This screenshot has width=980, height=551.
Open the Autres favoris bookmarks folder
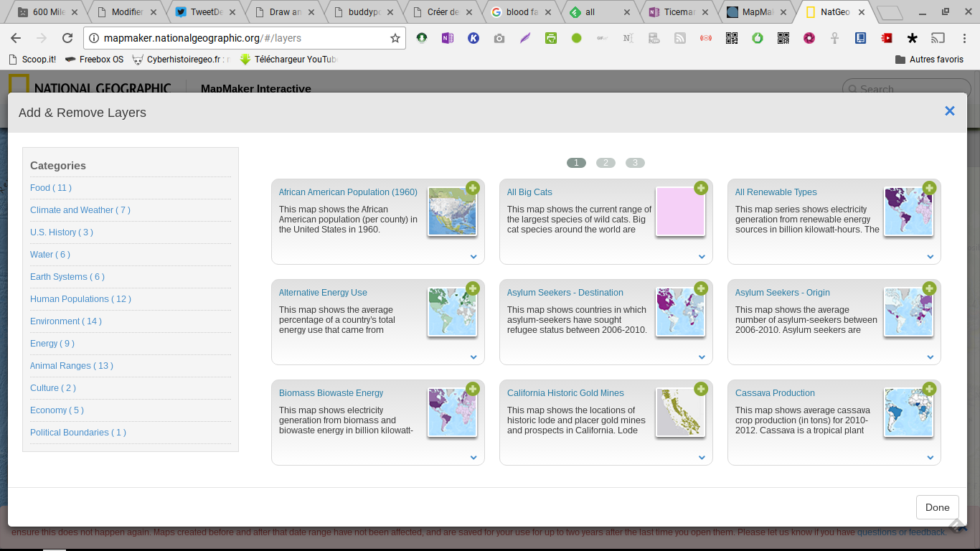[929, 60]
